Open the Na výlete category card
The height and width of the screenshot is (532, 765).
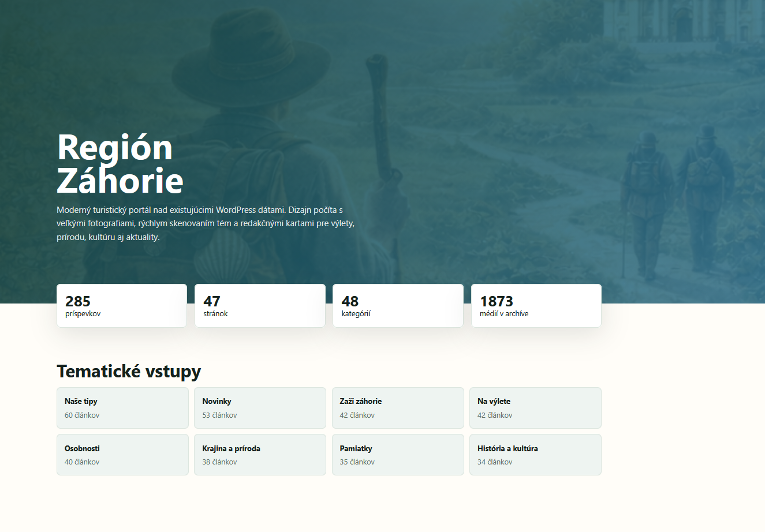[535, 408]
